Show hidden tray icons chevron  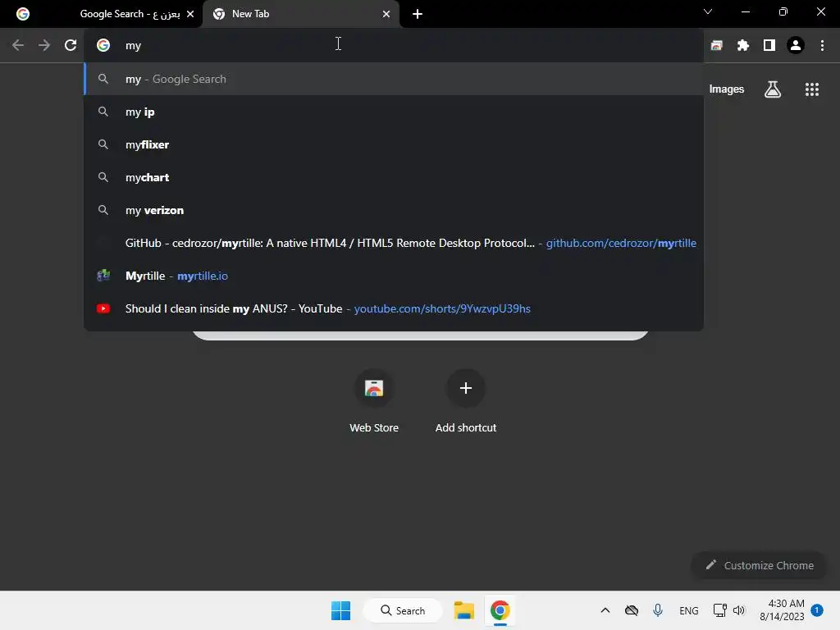click(x=605, y=610)
